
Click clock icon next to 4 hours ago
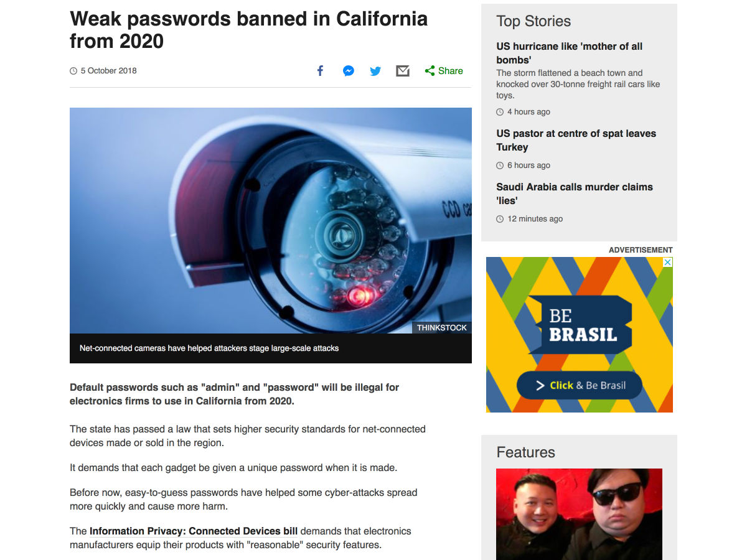click(500, 112)
